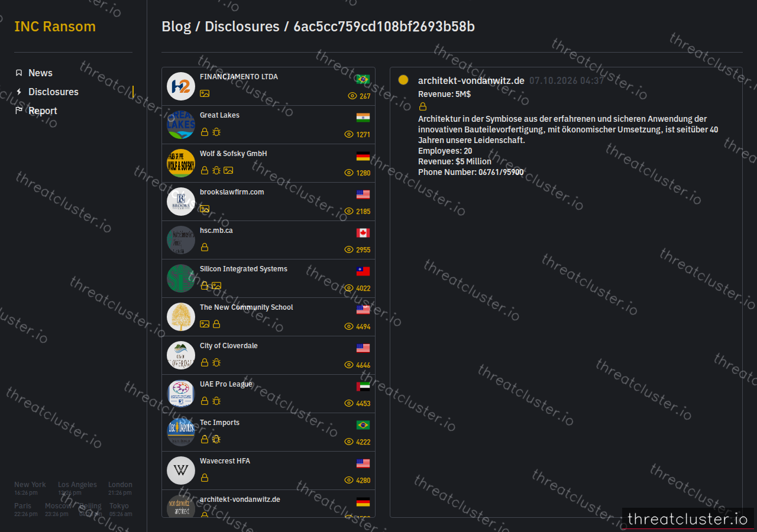757x532 pixels.
Task: Open the hsc.mb.ca entry
Action: (x=268, y=240)
